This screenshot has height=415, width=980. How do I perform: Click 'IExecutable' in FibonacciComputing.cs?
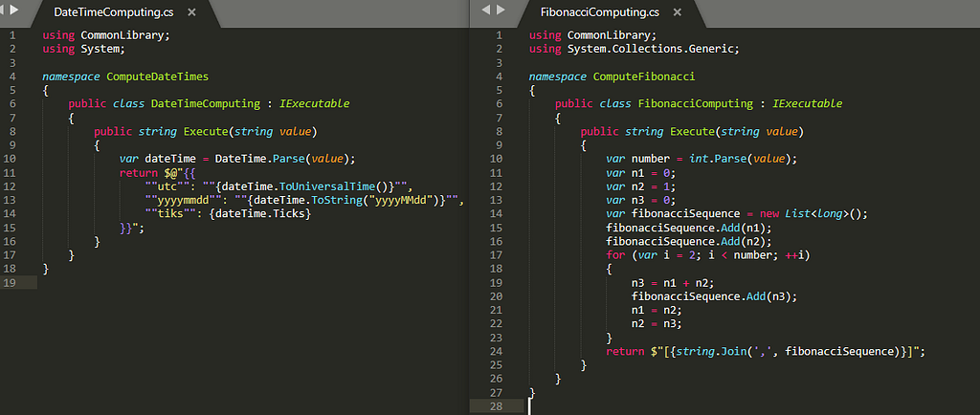point(808,104)
